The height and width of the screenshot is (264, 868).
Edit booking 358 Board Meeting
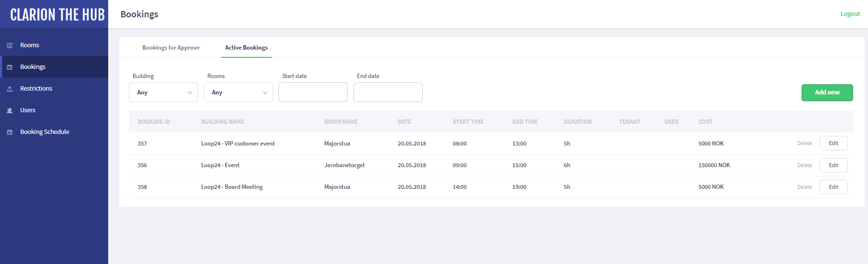(833, 187)
